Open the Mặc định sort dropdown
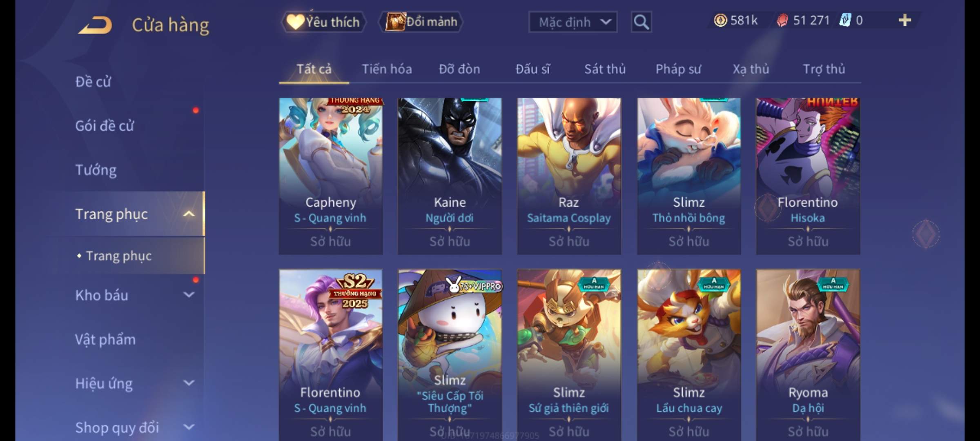Viewport: 980px width, 441px height. [x=573, y=22]
